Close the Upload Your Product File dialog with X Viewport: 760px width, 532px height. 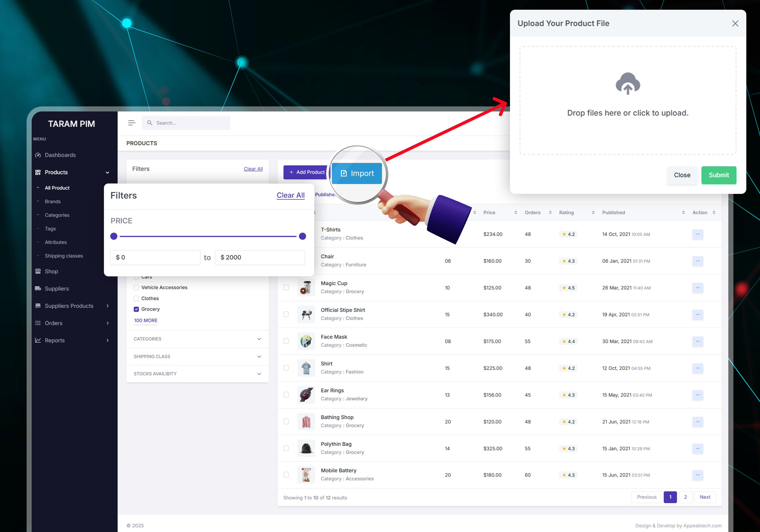[735, 24]
